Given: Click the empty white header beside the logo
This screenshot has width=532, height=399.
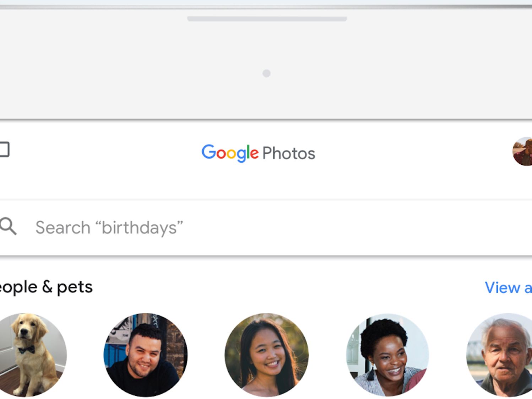Looking at the screenshot, I should (408, 153).
